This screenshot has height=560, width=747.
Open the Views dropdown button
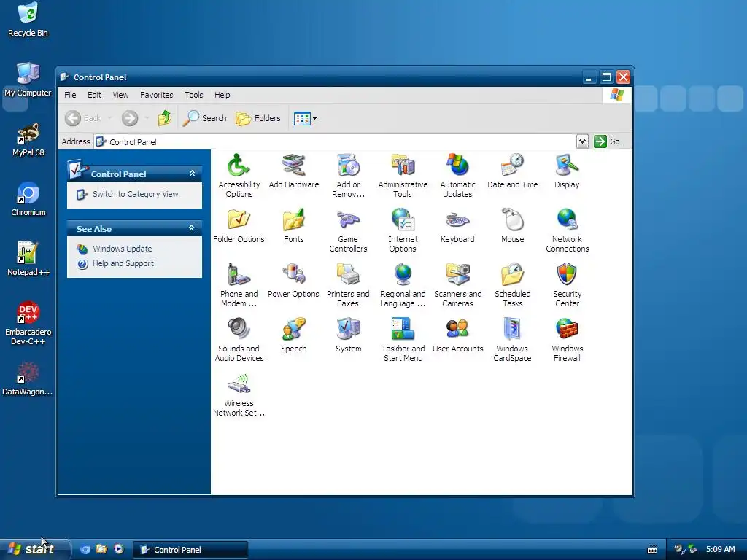[x=306, y=118]
